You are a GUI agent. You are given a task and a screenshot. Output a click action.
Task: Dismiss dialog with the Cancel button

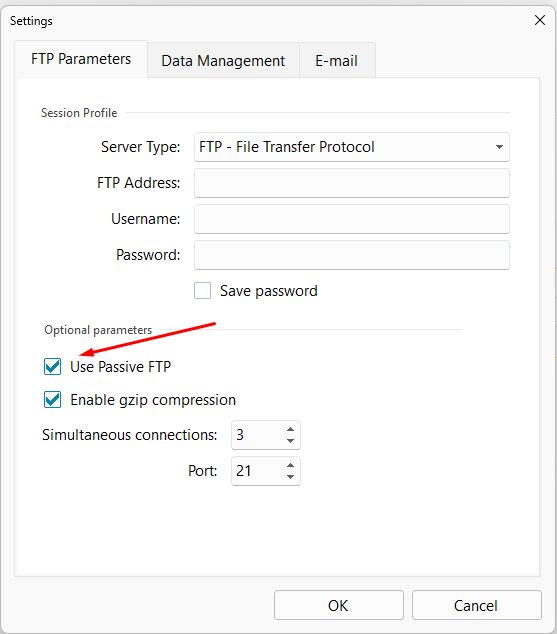[477, 605]
